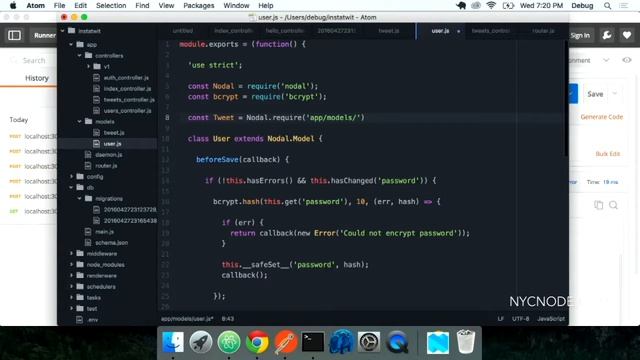Viewport: 640px width, 360px height.
Task: Click UTF-8 encoding in status bar
Action: click(x=520, y=319)
